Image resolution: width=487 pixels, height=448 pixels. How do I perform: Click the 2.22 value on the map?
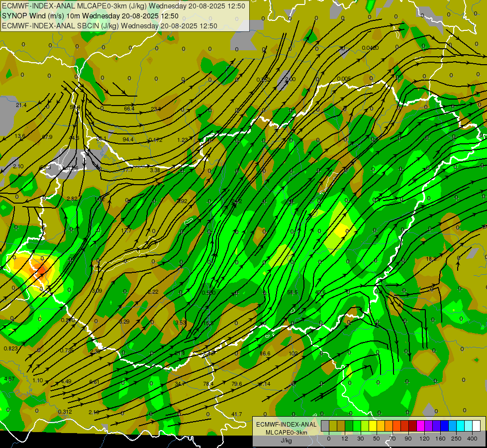pos(153,292)
